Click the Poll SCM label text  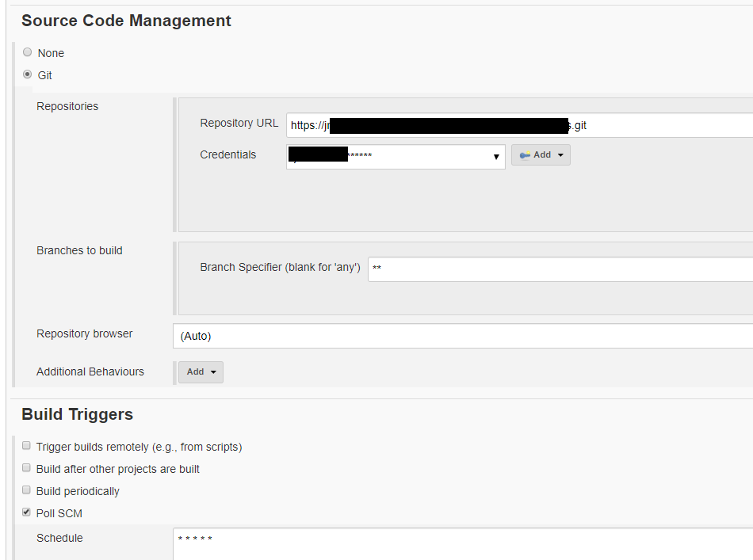pyautogui.click(x=59, y=513)
